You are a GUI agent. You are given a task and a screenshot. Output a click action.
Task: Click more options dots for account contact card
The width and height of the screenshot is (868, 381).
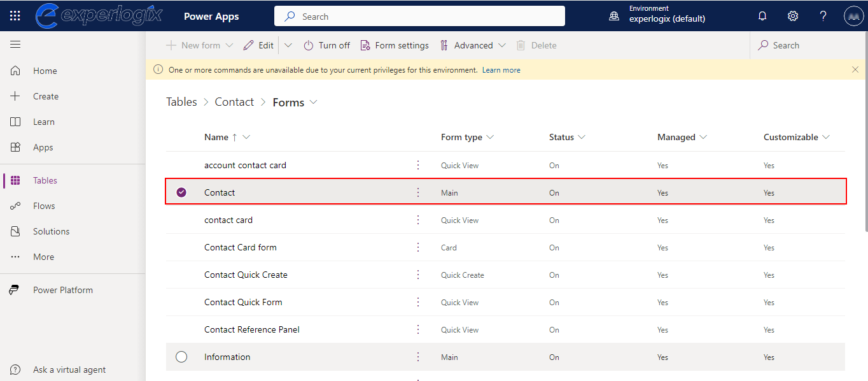click(x=418, y=165)
